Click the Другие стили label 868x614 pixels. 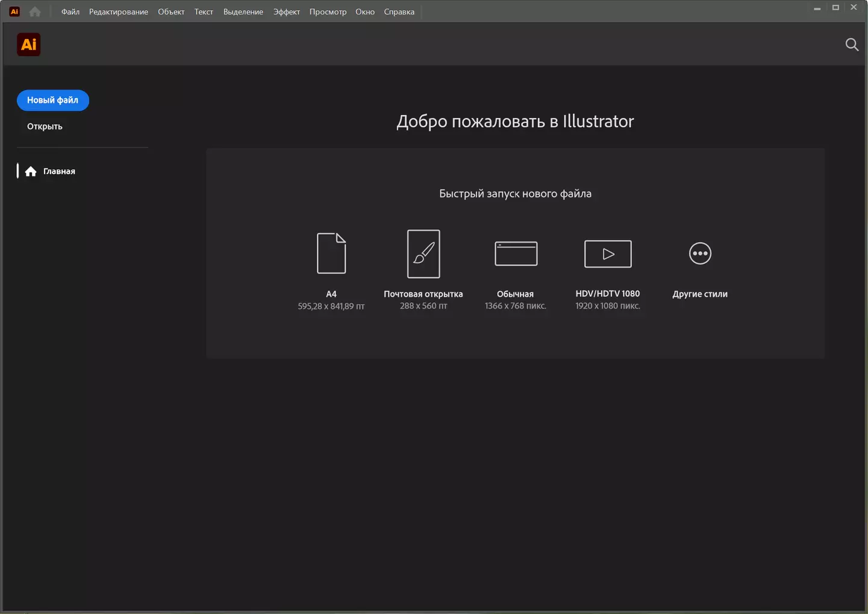click(x=700, y=294)
